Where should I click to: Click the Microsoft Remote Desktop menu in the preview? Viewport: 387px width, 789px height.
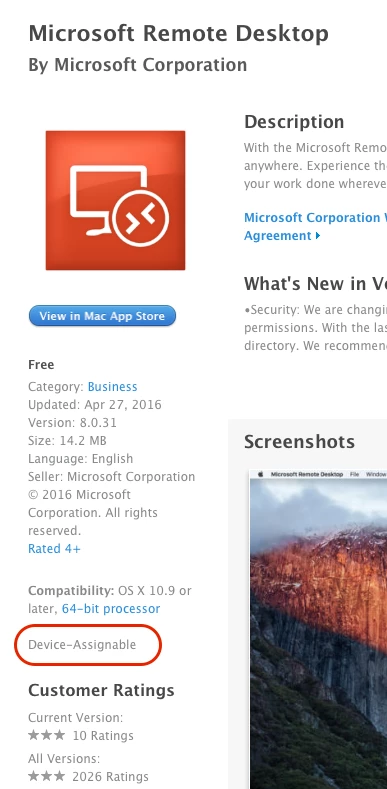tap(306, 474)
